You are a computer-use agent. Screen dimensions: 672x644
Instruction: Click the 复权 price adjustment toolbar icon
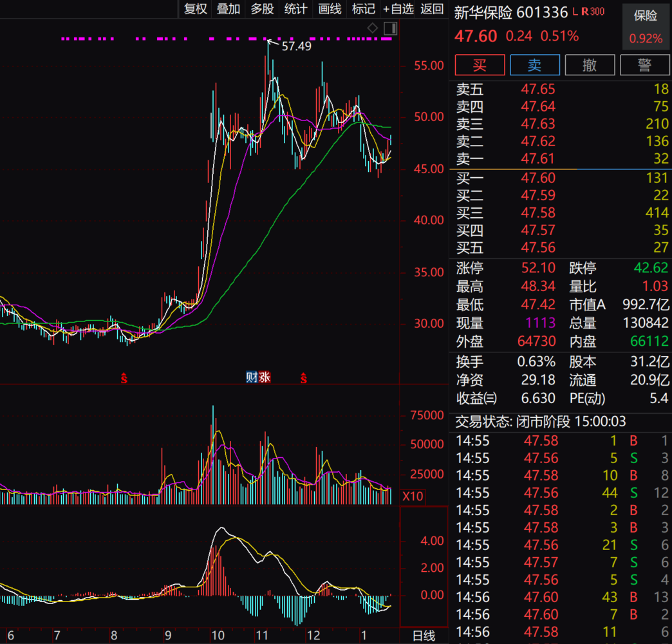click(194, 10)
